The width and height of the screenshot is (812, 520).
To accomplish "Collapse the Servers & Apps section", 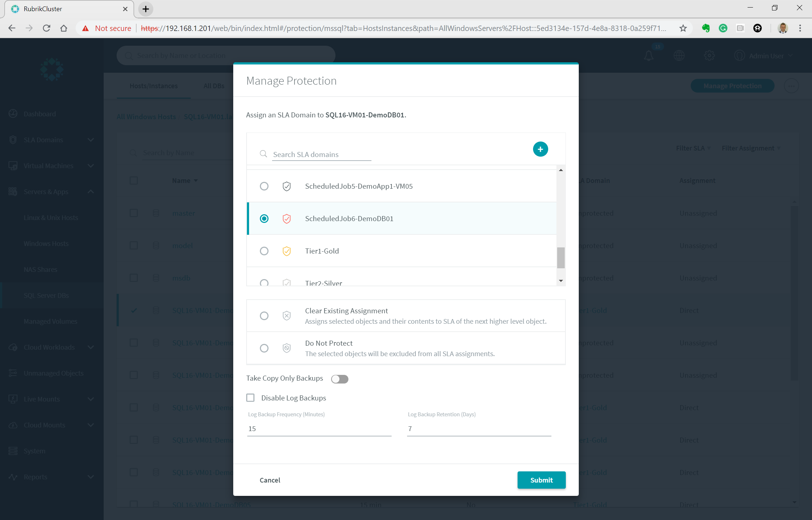I will coord(91,192).
